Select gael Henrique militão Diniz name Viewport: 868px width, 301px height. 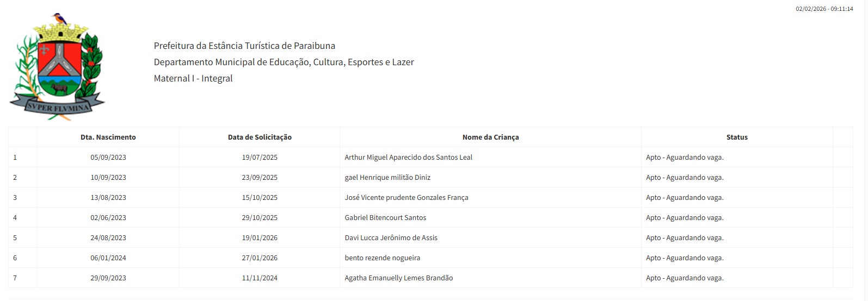pos(387,178)
